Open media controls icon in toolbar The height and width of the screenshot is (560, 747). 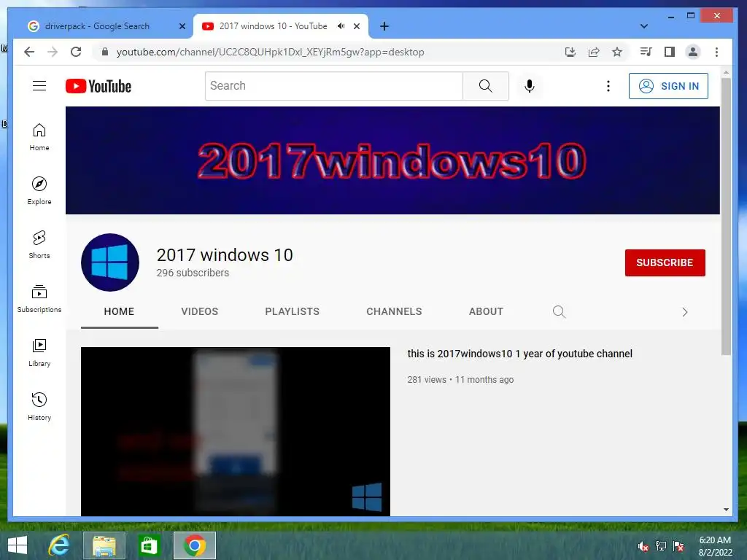(646, 52)
